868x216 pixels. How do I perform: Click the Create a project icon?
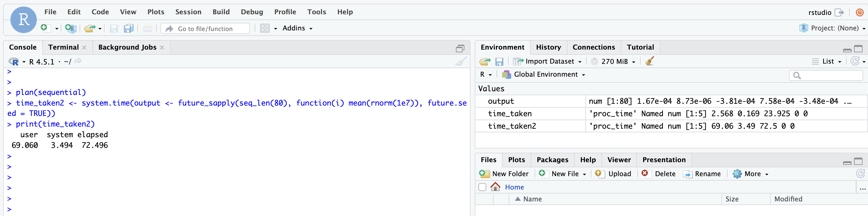(x=71, y=28)
